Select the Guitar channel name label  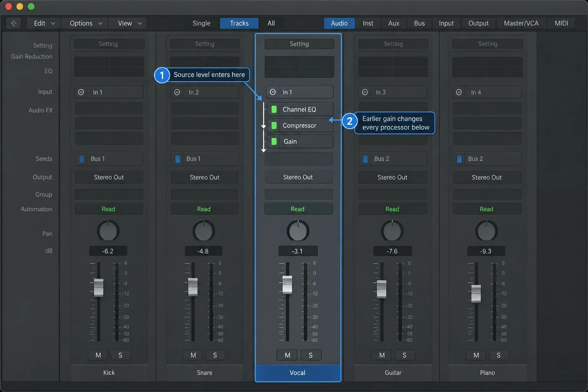point(393,373)
